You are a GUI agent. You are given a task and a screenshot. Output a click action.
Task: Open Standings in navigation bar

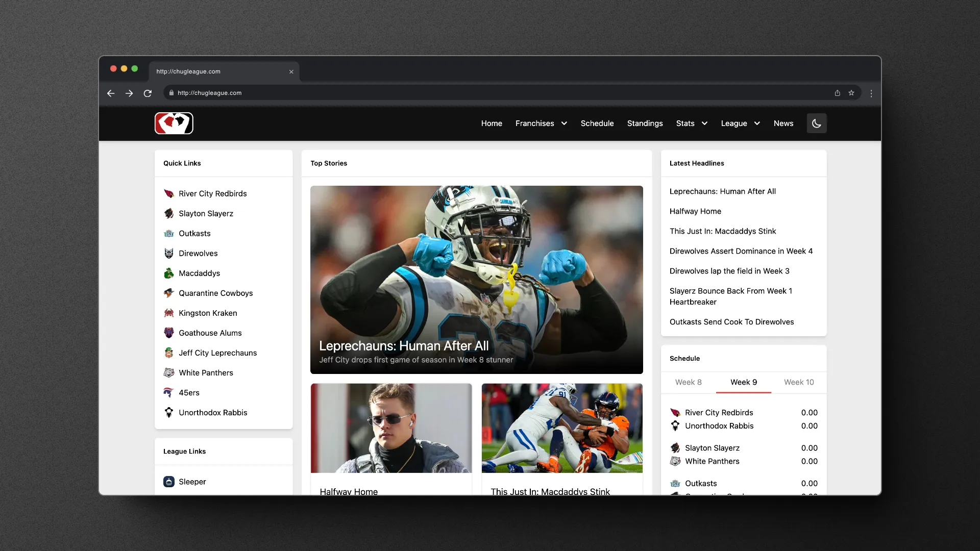(645, 123)
